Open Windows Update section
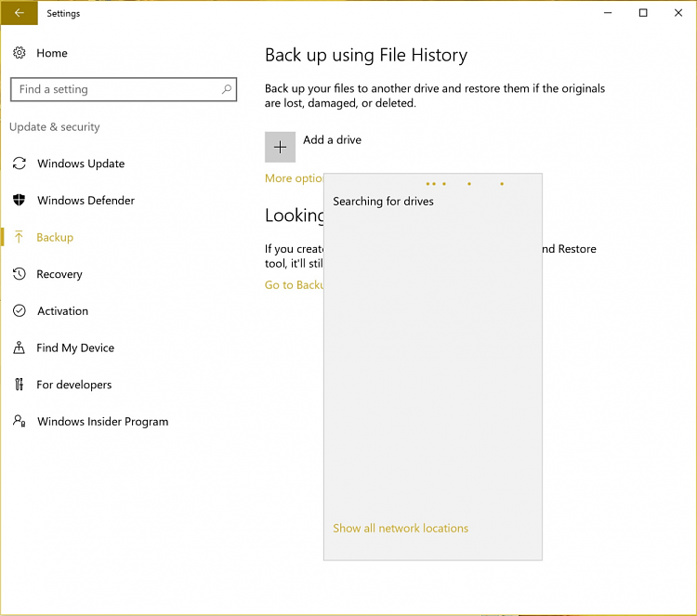Image resolution: width=697 pixels, height=616 pixels. tap(81, 164)
